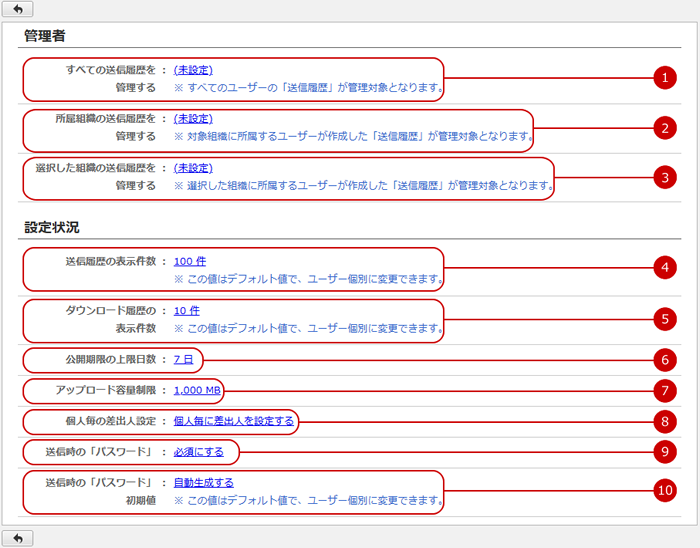Open (未設定) link for 選択した組織の送信履歴を管理する
The height and width of the screenshot is (548, 700).
(x=193, y=168)
